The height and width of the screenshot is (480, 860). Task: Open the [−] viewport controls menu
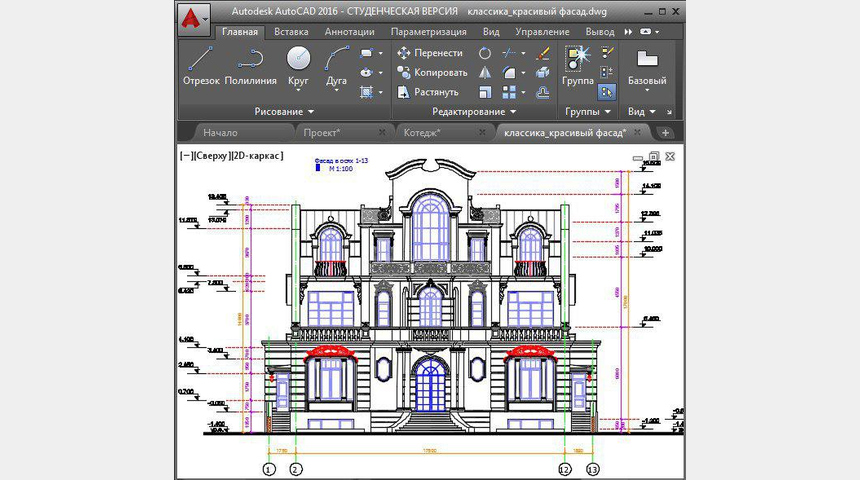pyautogui.click(x=186, y=156)
